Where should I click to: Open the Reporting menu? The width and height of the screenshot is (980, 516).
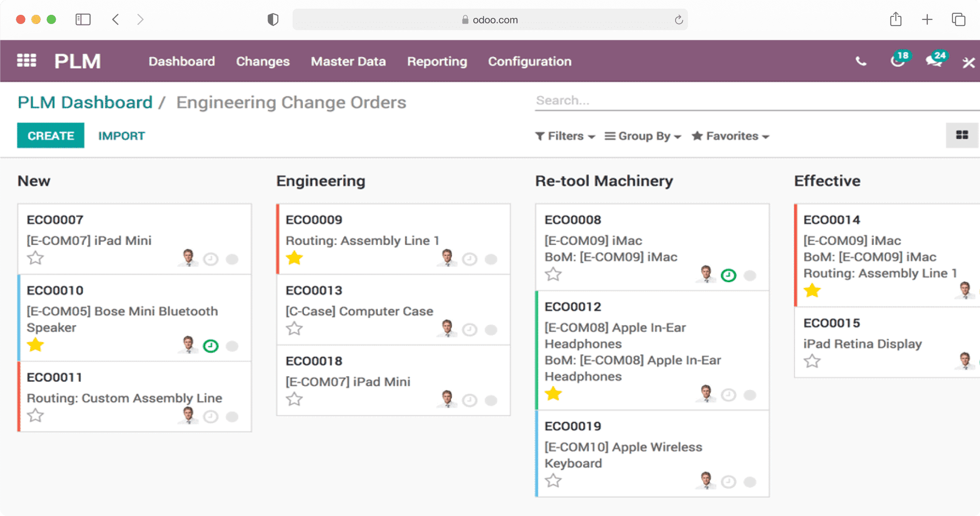[x=437, y=61]
